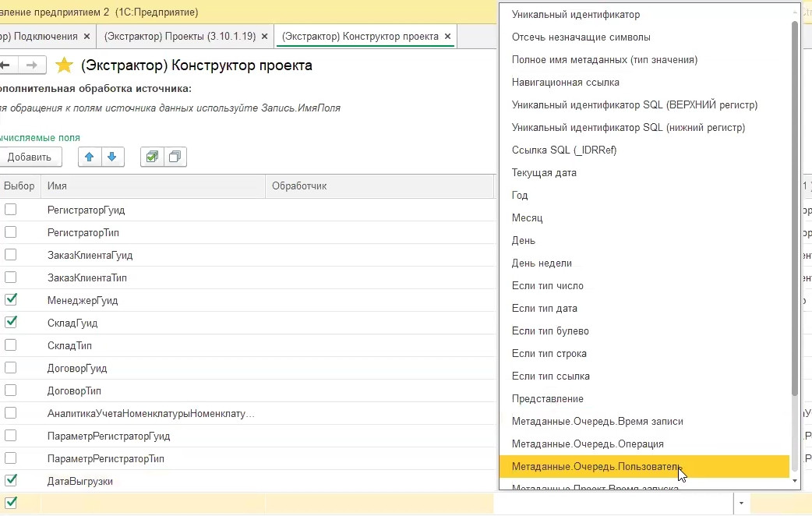The height and width of the screenshot is (516, 812).
Task: Click the dropdown list vertical scrollbar
Action: point(795,207)
